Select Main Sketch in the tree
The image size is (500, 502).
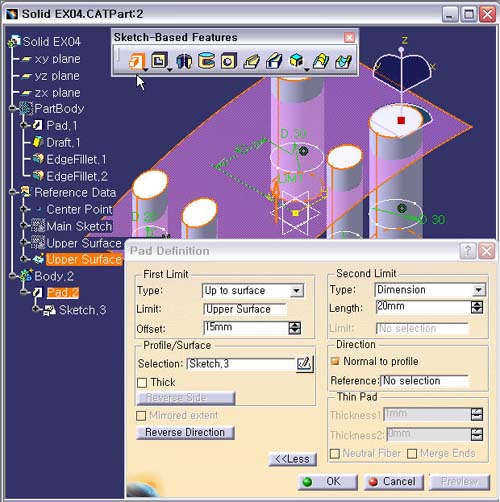click(x=79, y=226)
